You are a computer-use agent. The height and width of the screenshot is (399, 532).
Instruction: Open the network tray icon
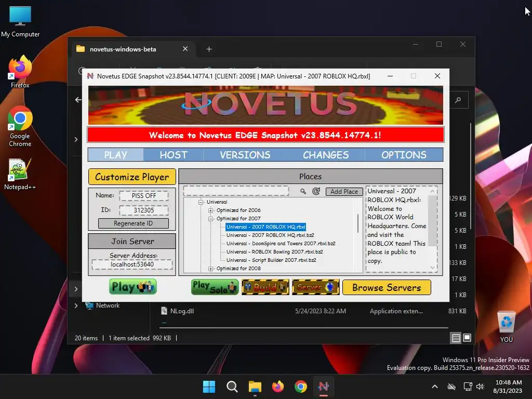click(x=468, y=387)
